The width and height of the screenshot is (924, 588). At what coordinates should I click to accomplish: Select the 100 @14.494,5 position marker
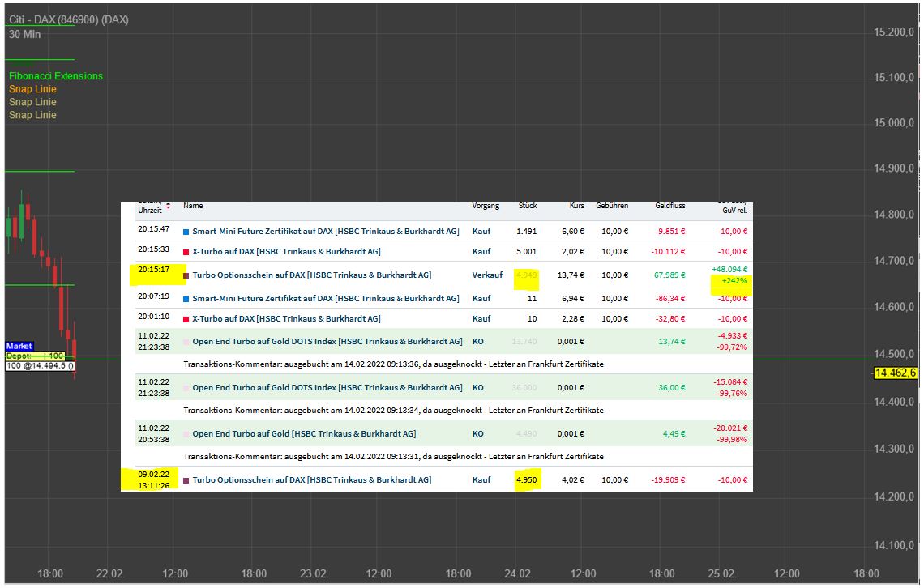40,366
